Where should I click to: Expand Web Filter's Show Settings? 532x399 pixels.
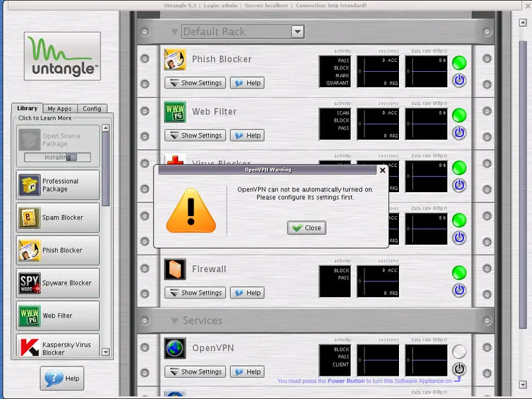pos(195,136)
